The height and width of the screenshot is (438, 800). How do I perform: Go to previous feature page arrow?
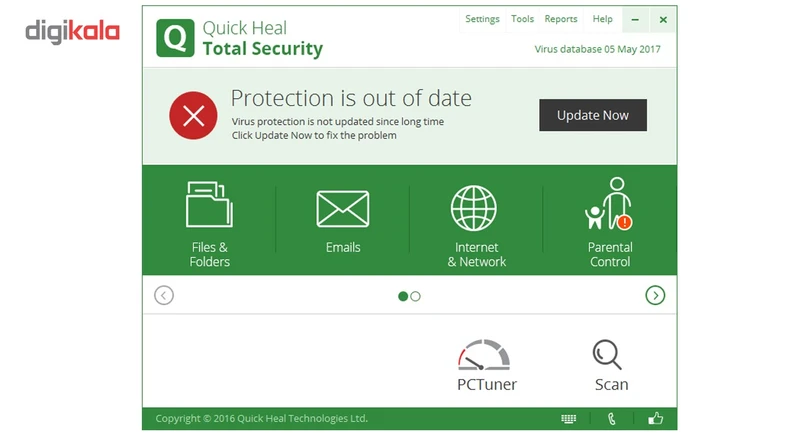164,295
